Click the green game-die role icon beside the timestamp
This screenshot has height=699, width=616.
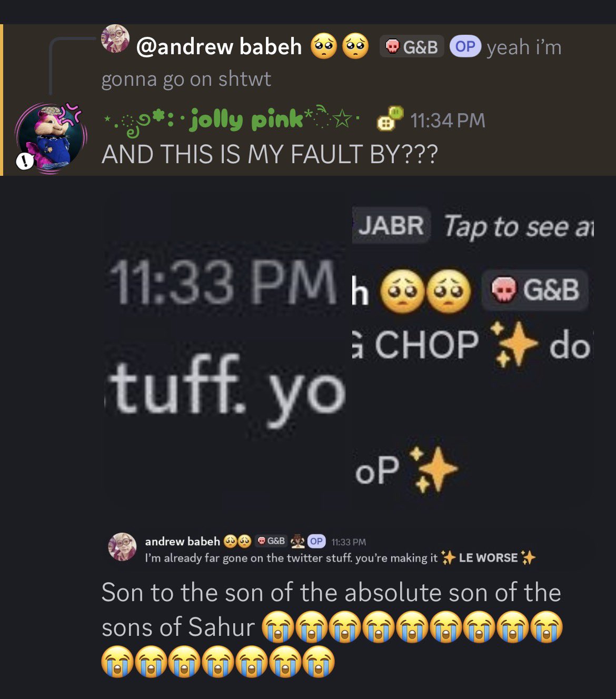click(390, 118)
